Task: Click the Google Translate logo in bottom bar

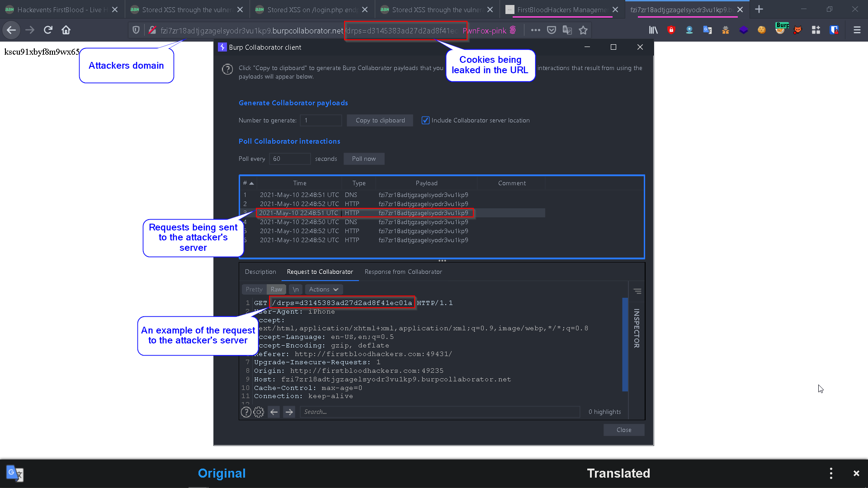Action: pos(15,473)
